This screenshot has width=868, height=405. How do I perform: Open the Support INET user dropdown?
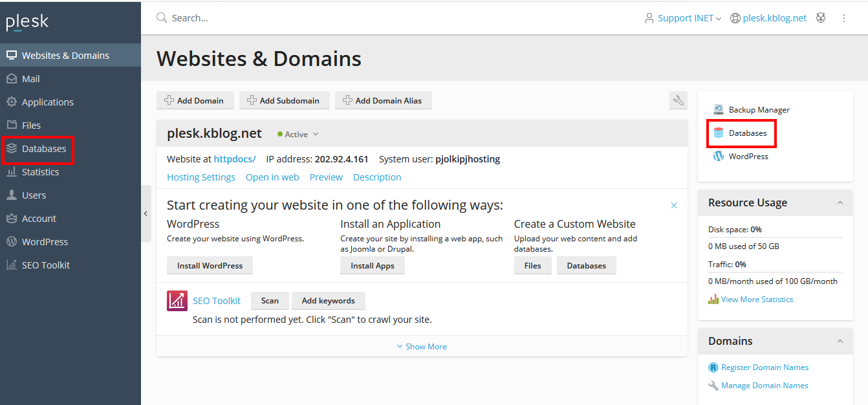pos(684,18)
